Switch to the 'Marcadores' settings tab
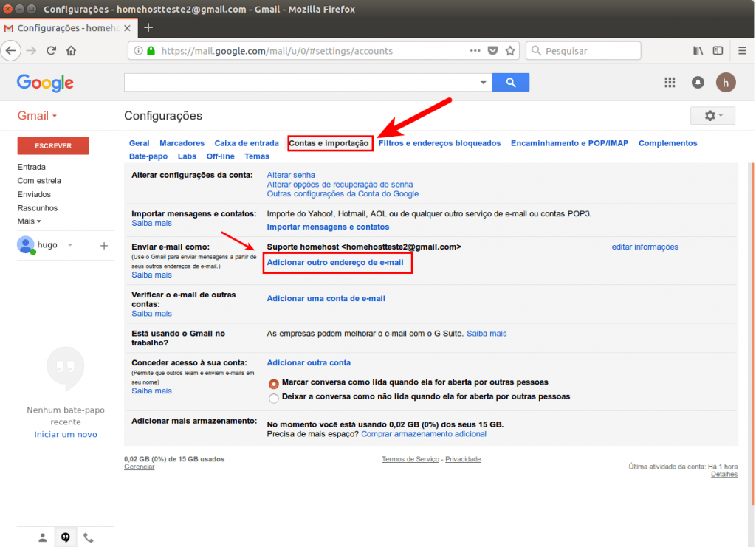 [x=182, y=142]
